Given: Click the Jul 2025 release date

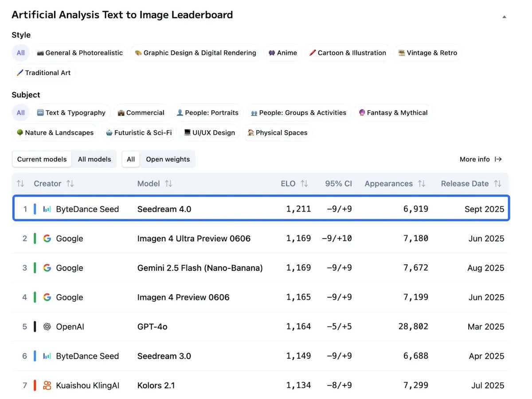Looking at the screenshot, I should [x=488, y=386].
